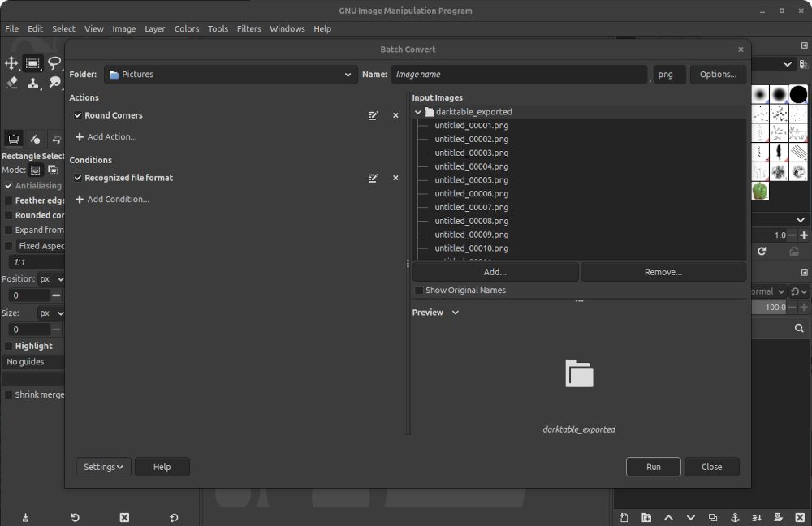Click Add... under Input Images
This screenshot has width=812, height=526.
tap(495, 272)
